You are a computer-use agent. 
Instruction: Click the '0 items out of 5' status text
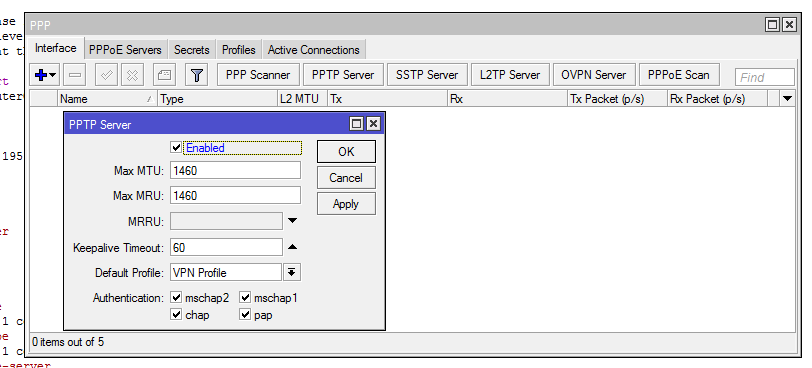(x=68, y=342)
